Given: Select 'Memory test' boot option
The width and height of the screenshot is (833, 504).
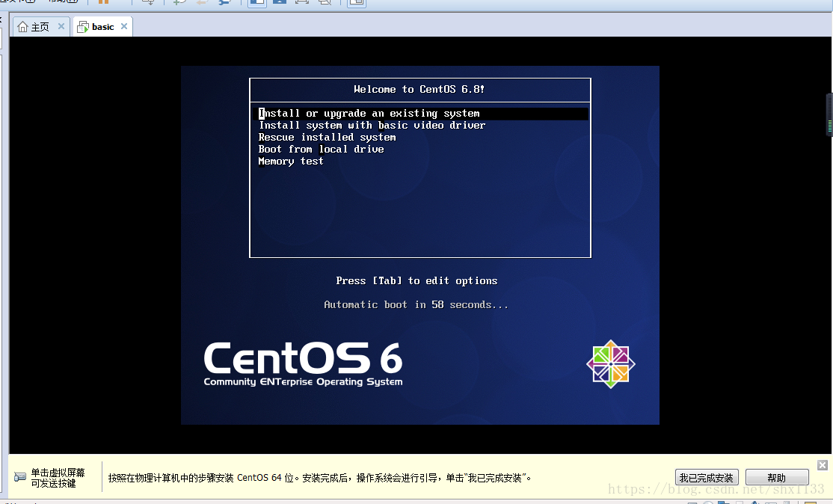Looking at the screenshot, I should pos(291,162).
